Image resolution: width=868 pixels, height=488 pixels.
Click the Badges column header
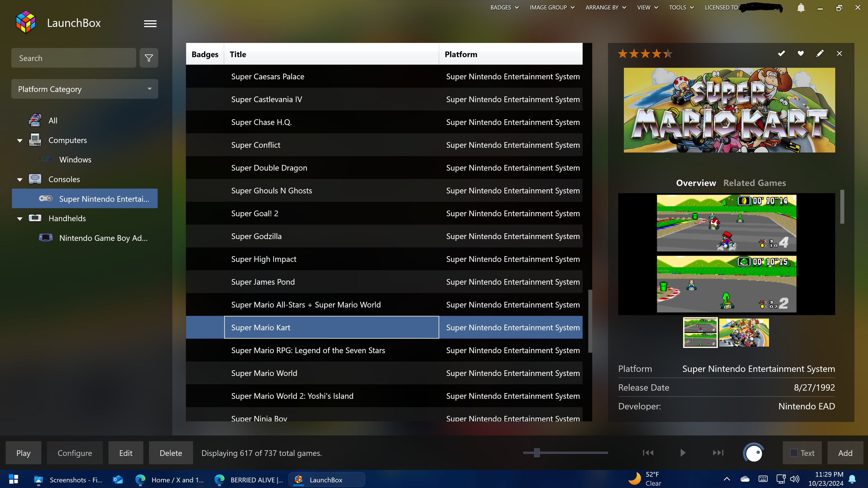click(x=205, y=54)
